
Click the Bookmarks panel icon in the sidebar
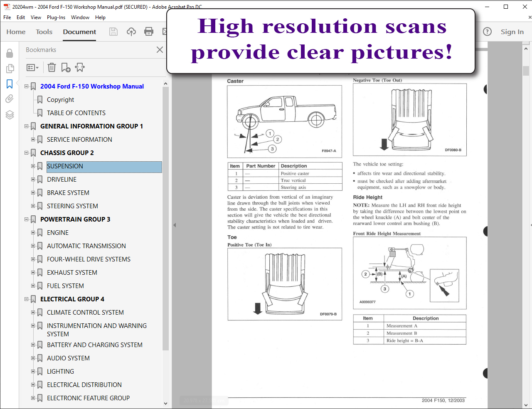point(10,84)
